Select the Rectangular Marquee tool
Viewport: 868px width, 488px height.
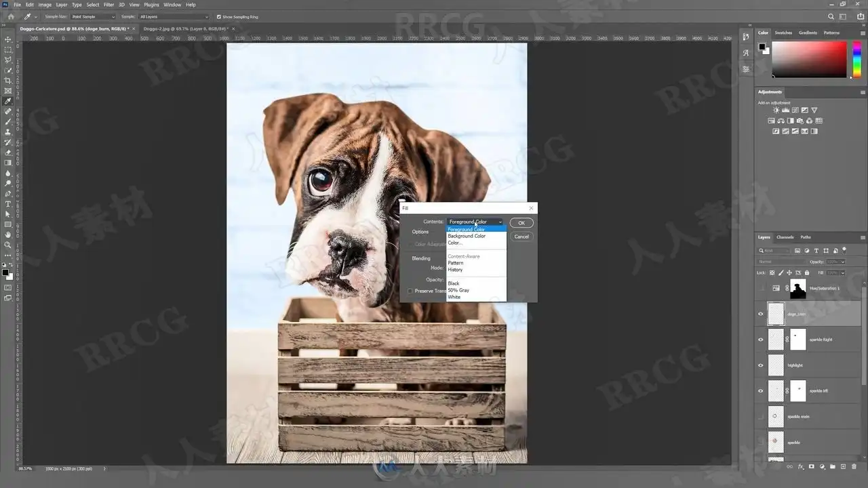(8, 49)
